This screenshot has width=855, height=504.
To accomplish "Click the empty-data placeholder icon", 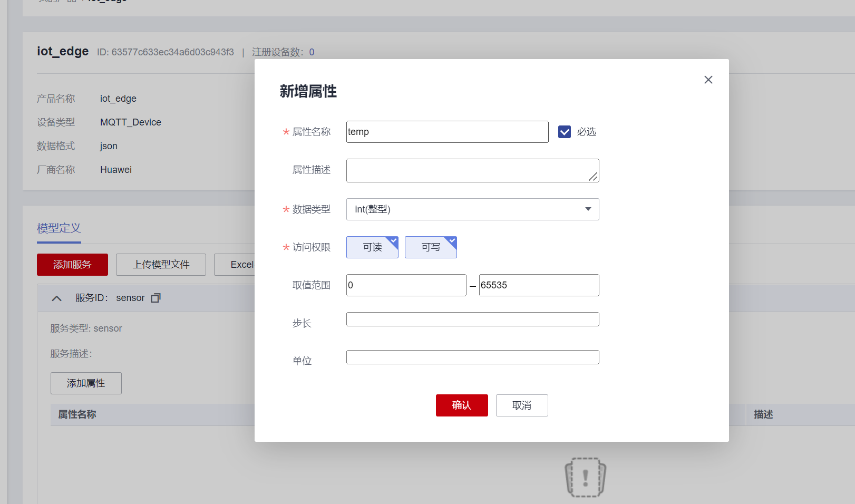I will (x=585, y=478).
